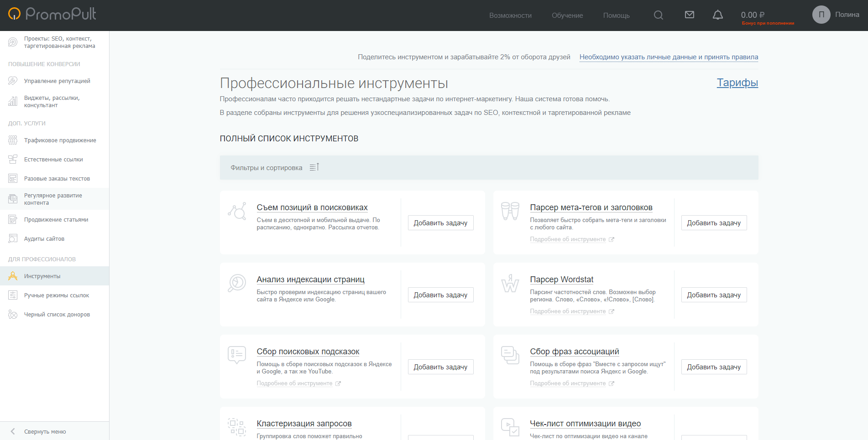The height and width of the screenshot is (440, 868).
Task: Open Чек-лист оптимизации видео title link
Action: pos(585,424)
